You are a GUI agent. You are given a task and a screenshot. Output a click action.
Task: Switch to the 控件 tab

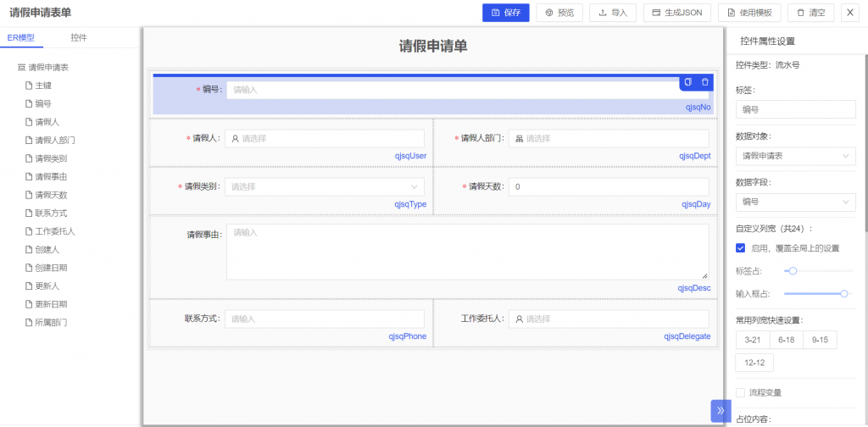point(79,37)
